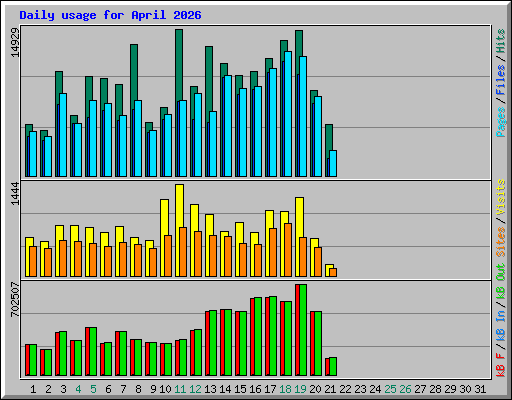512x400 pixels.
Task: Click day label 6 on the x-axis
Action: pyautogui.click(x=108, y=389)
